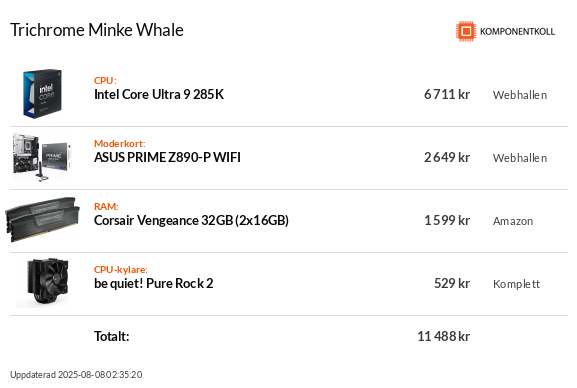Open the Amazon retailer link

(513, 221)
